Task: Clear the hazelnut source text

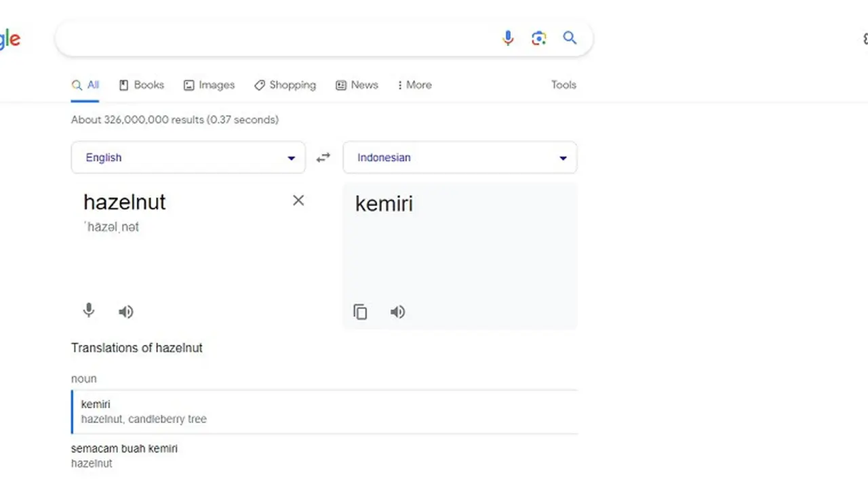Action: click(x=298, y=200)
